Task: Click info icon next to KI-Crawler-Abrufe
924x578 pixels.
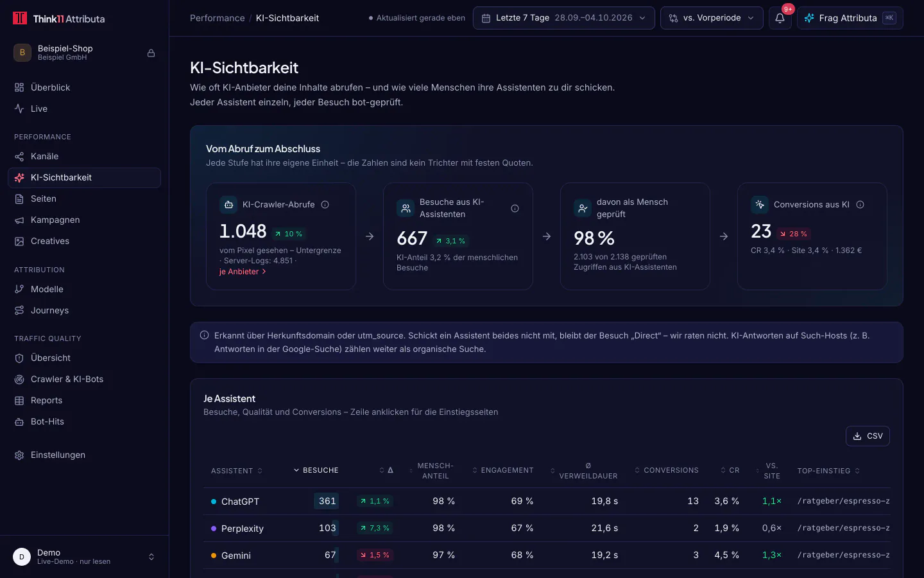Action: pos(325,205)
